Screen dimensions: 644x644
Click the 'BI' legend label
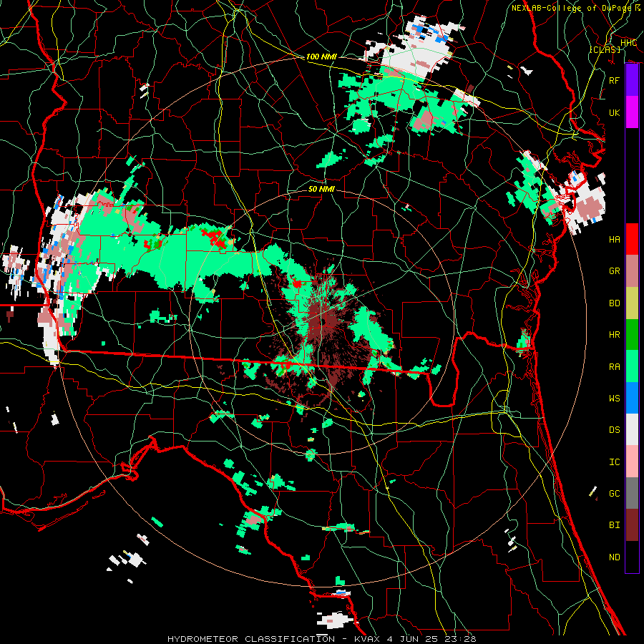click(614, 525)
